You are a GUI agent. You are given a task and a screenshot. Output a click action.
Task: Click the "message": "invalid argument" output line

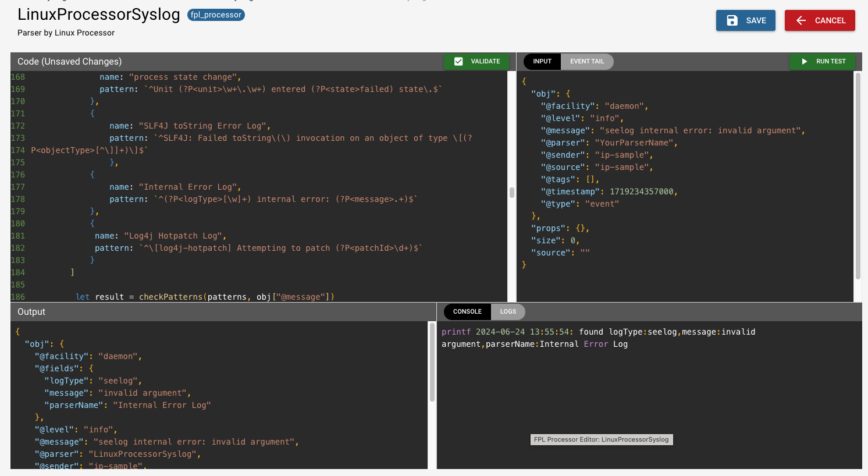pos(118,393)
